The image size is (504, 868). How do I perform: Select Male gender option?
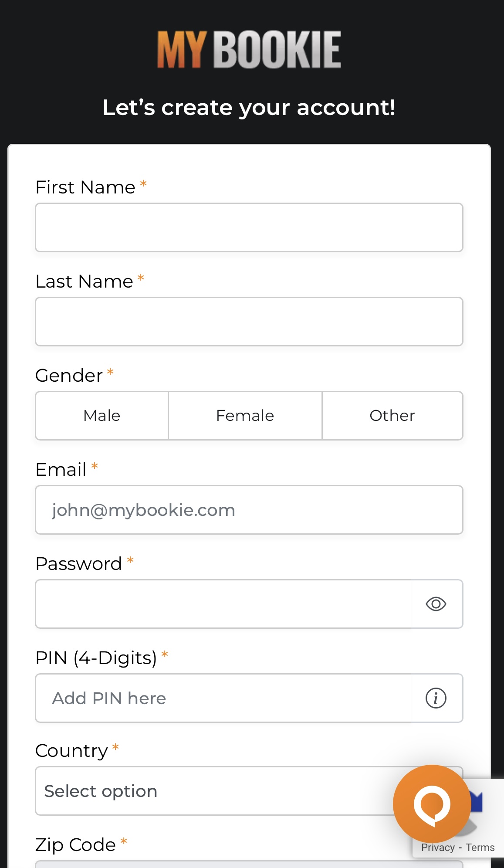(102, 416)
